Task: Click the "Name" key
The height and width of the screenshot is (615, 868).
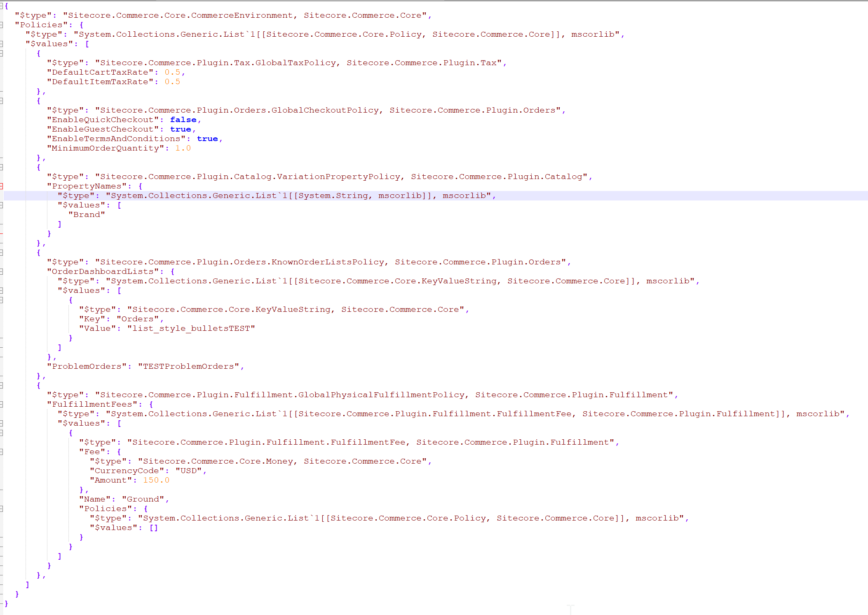Action: tap(95, 499)
